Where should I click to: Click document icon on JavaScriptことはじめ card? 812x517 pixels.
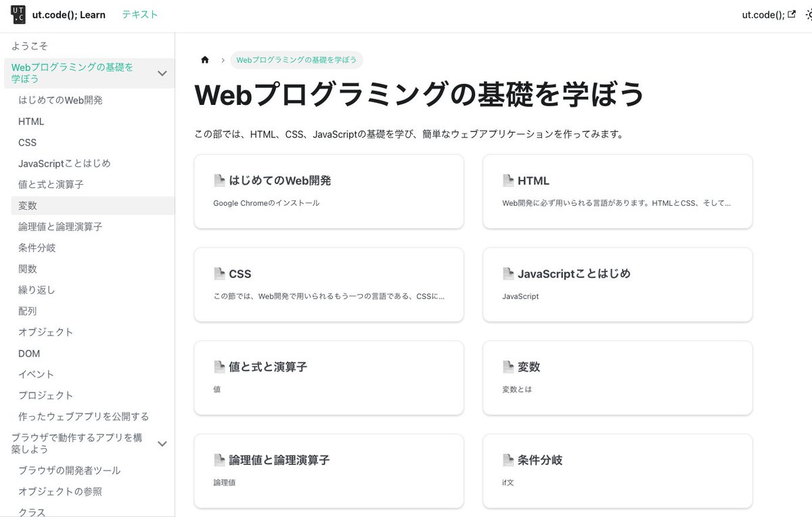[x=508, y=273]
